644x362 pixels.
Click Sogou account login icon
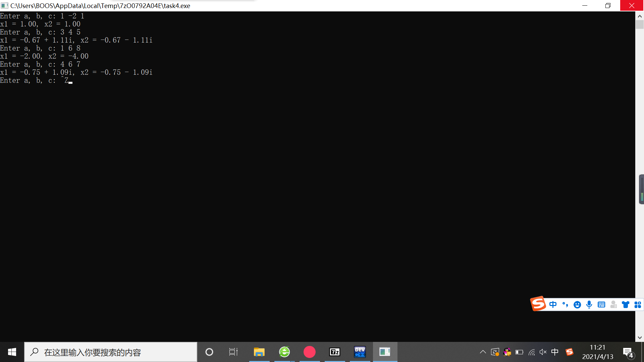click(x=613, y=304)
